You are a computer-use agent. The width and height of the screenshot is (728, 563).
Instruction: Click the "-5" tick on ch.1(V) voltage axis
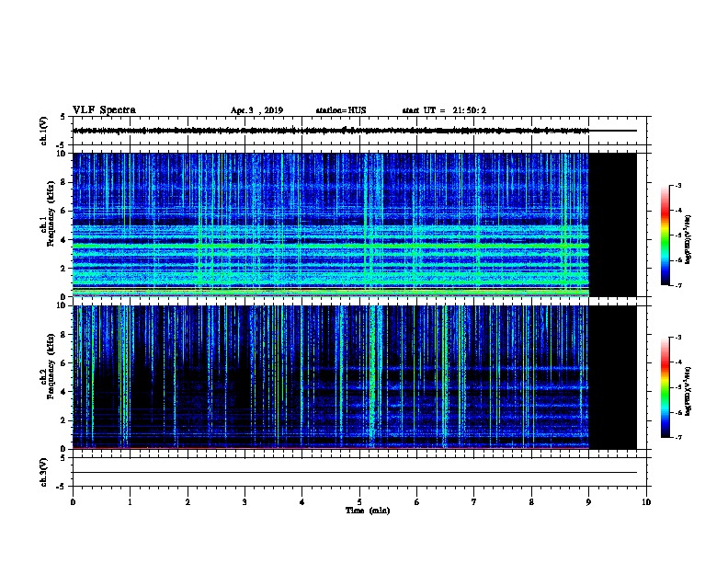tap(63, 145)
